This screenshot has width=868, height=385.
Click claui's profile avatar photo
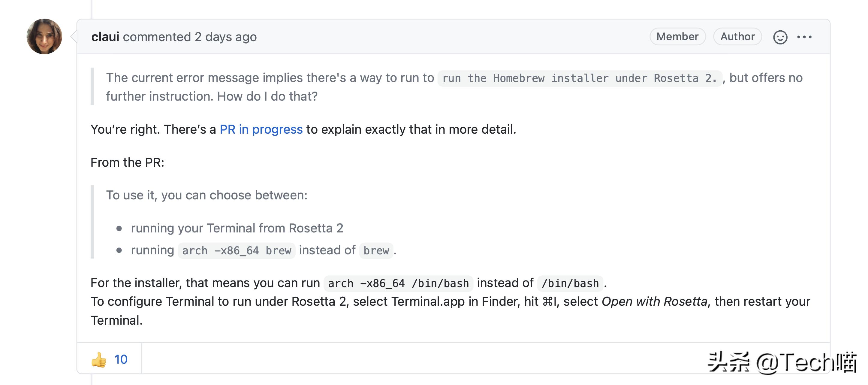coord(44,36)
